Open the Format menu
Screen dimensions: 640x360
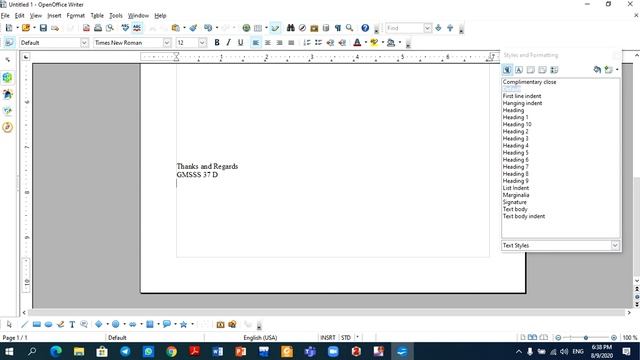[76, 16]
